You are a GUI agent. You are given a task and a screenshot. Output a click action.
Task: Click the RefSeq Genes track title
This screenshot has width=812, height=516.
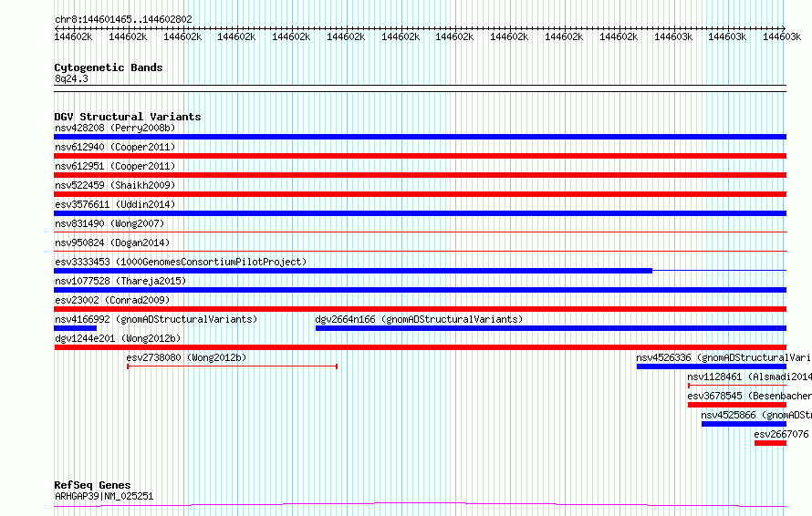tap(92, 485)
